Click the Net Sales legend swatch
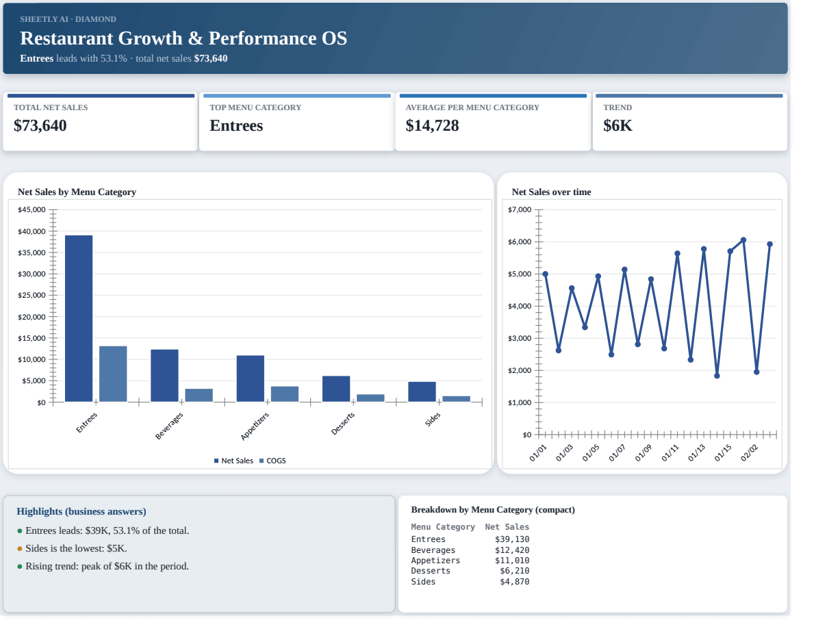 pos(216,461)
